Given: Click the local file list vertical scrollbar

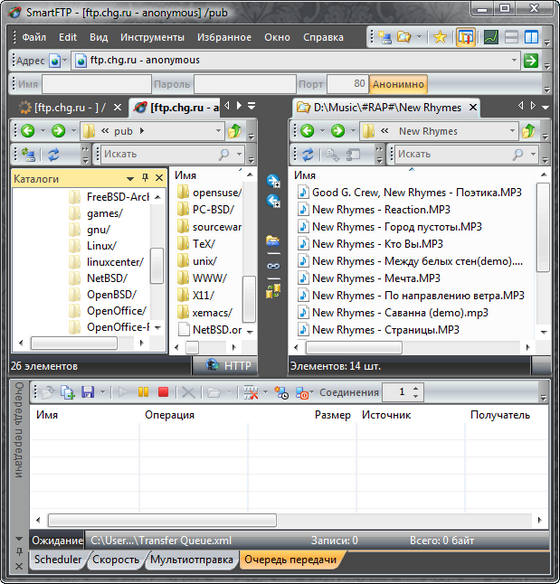Looking at the screenshot, I should 544,227.
